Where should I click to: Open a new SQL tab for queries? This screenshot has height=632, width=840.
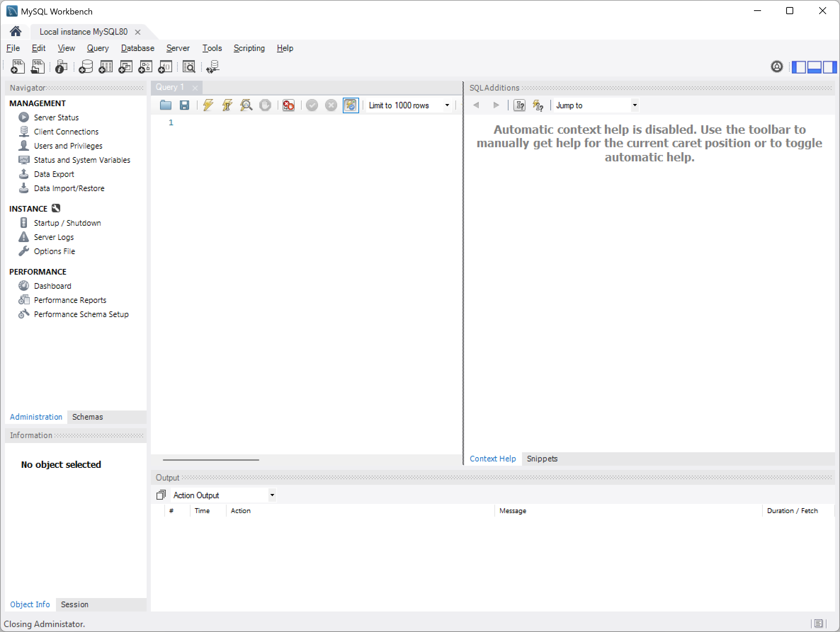pyautogui.click(x=17, y=67)
